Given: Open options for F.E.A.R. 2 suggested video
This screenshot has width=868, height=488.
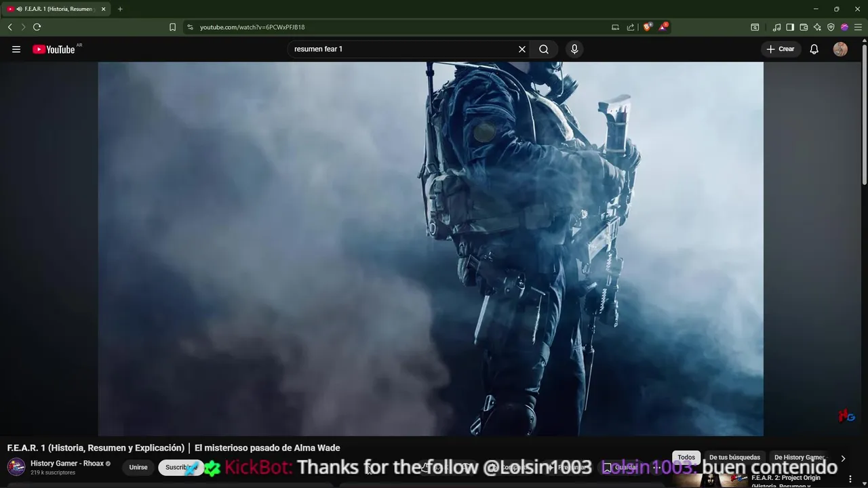Looking at the screenshot, I should [850, 479].
